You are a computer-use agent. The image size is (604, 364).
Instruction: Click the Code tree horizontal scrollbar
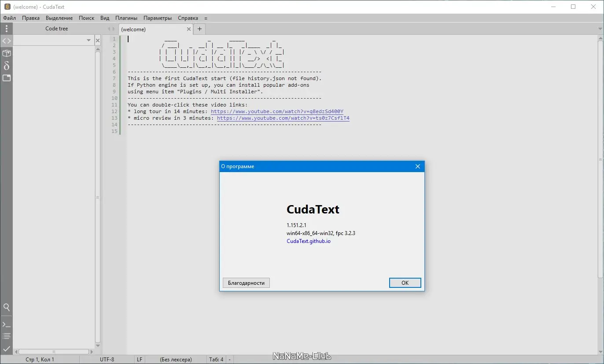[54, 352]
